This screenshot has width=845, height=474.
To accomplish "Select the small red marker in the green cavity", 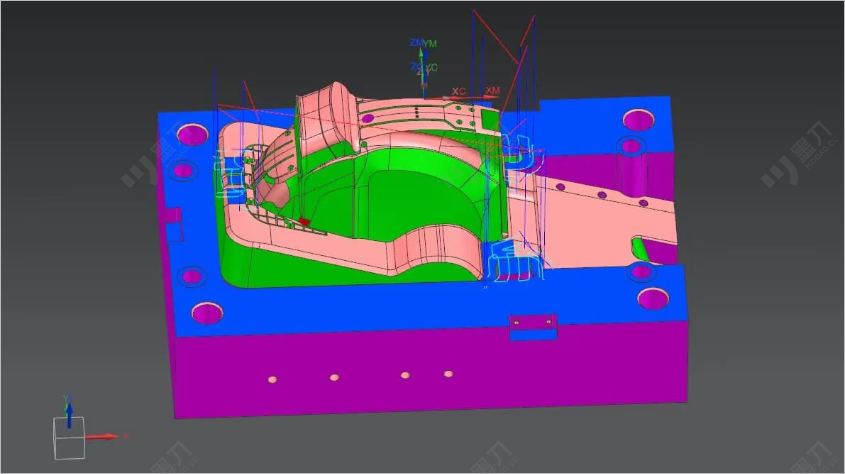I will [x=304, y=221].
